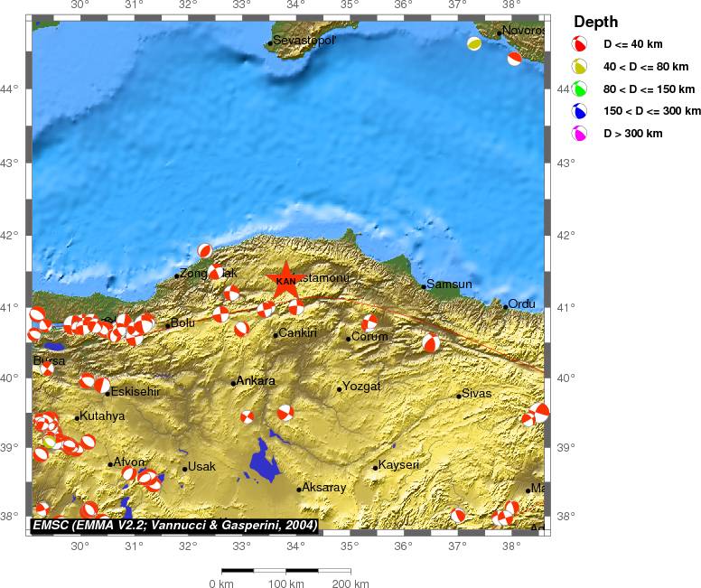Click the 100 km scale bar label
Image resolution: width=701 pixels, height=588 pixels.
[x=285, y=583]
